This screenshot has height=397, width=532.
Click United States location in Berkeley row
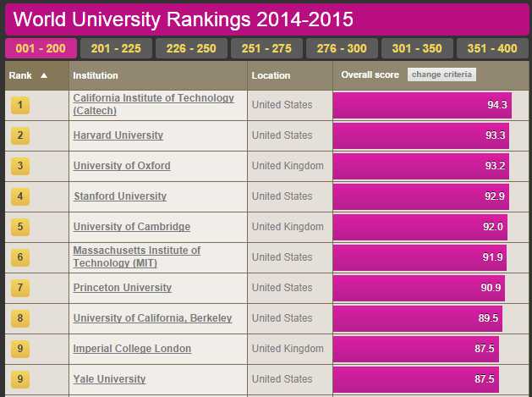pos(282,318)
